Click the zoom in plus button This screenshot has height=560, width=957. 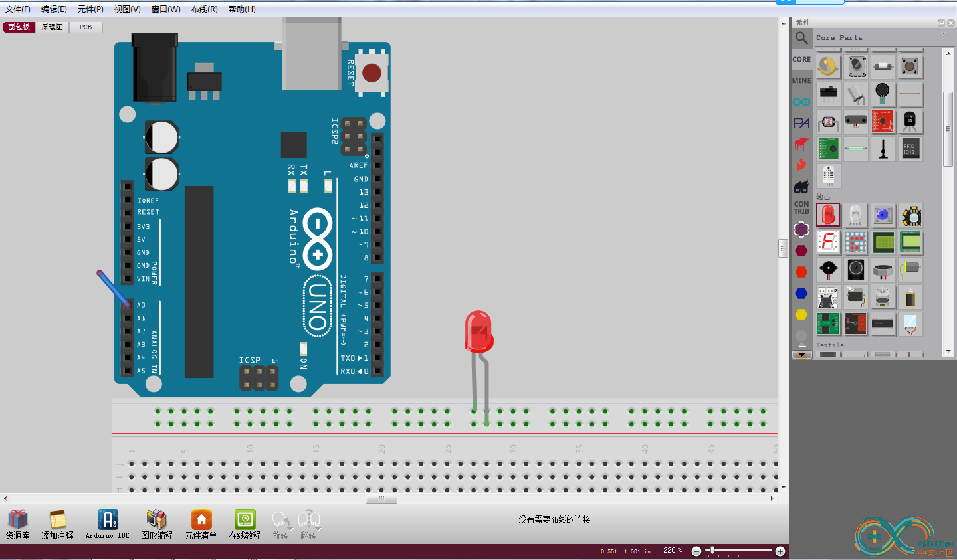(780, 551)
